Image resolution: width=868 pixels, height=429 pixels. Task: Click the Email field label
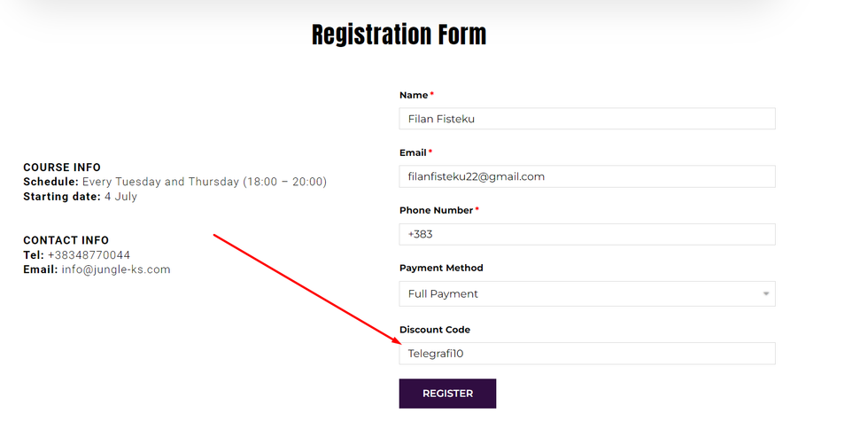(413, 152)
